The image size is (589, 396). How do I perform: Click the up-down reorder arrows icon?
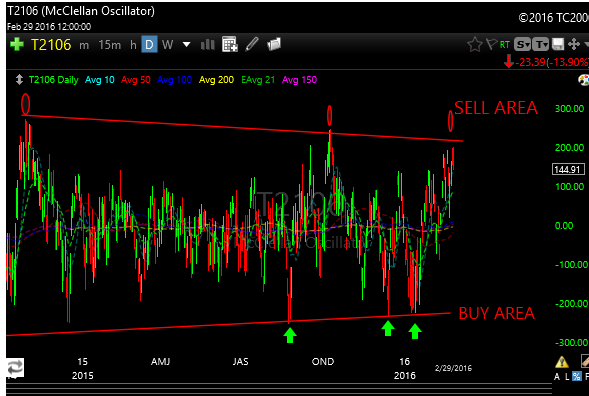coord(20,80)
